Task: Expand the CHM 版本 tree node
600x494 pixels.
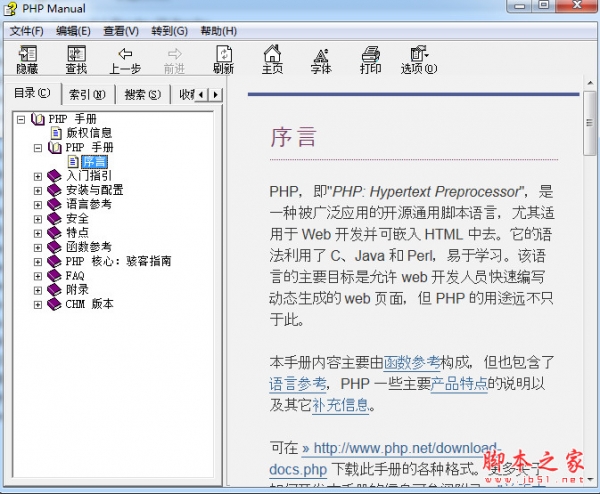Action: tap(38, 305)
